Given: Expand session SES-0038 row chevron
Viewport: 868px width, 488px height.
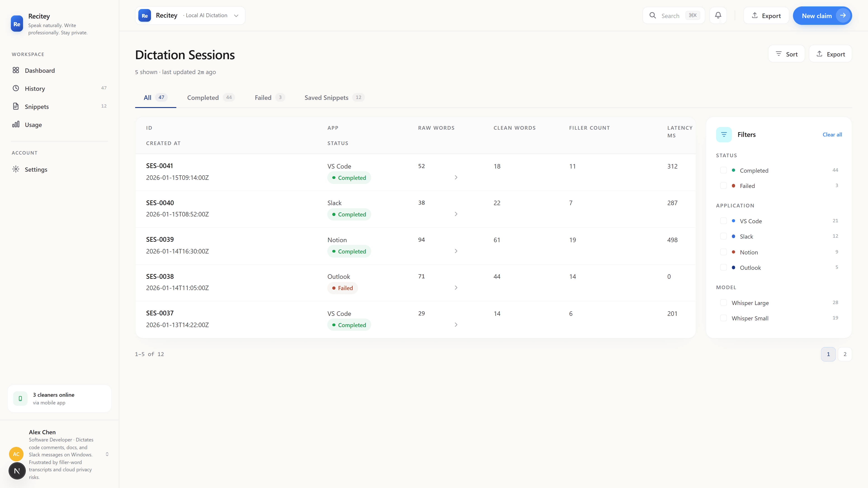Looking at the screenshot, I should (x=456, y=288).
